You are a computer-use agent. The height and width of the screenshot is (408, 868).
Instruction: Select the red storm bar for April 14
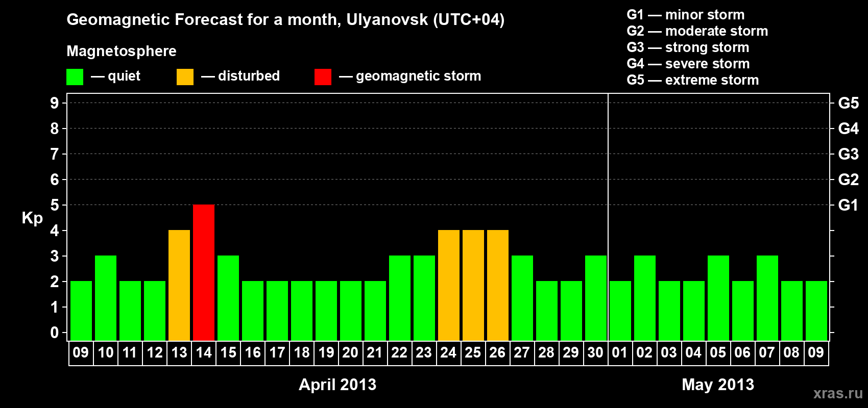204,272
